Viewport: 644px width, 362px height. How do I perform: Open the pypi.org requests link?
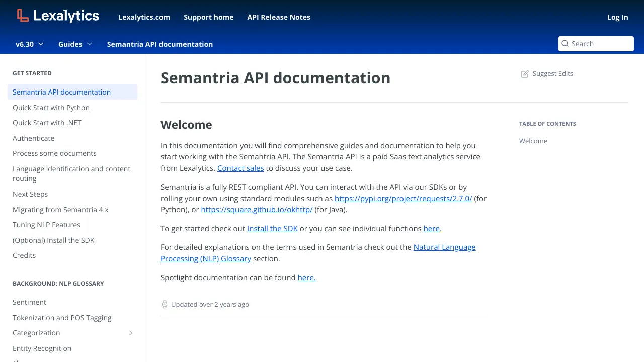(x=403, y=199)
